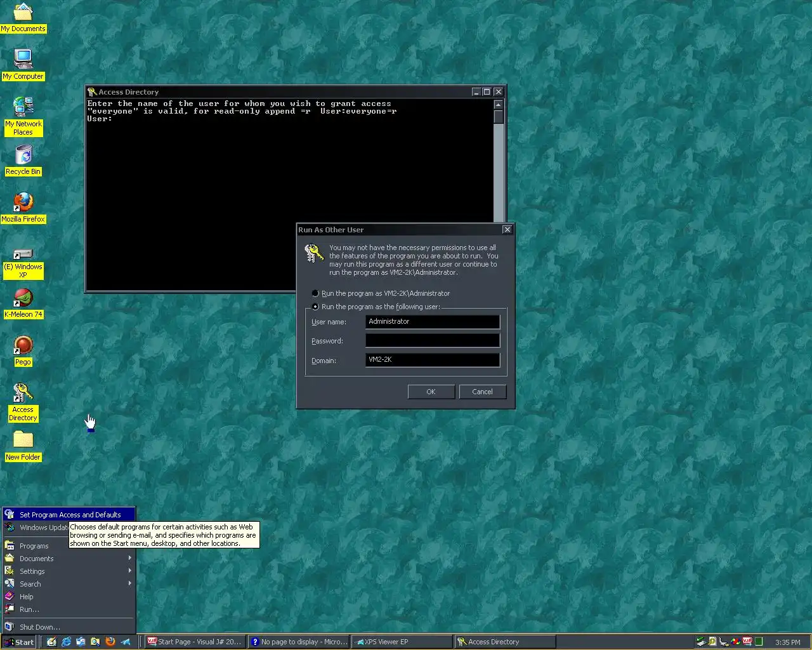812x650 pixels.
Task: Click the search folder quick launch icon
Action: point(95,642)
